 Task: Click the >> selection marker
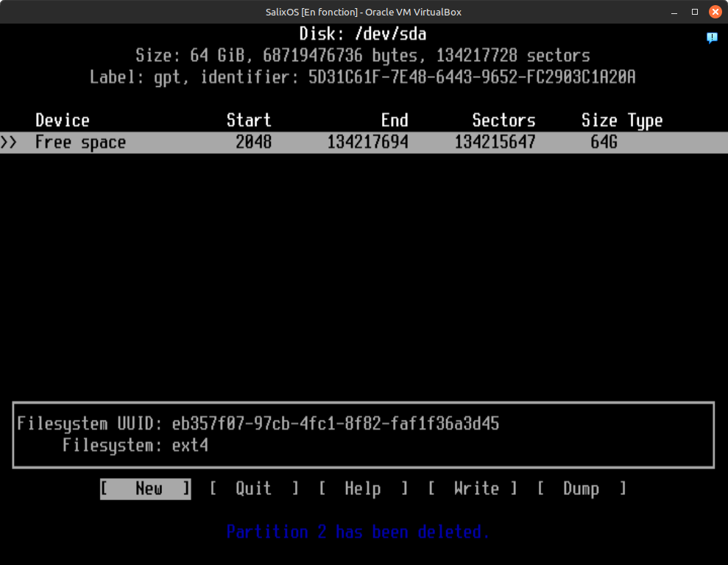pos(9,143)
